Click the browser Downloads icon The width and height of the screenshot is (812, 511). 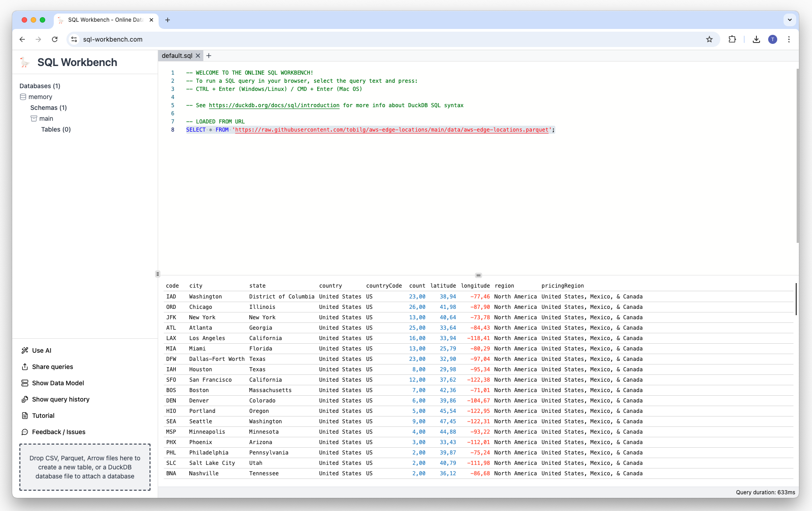756,39
